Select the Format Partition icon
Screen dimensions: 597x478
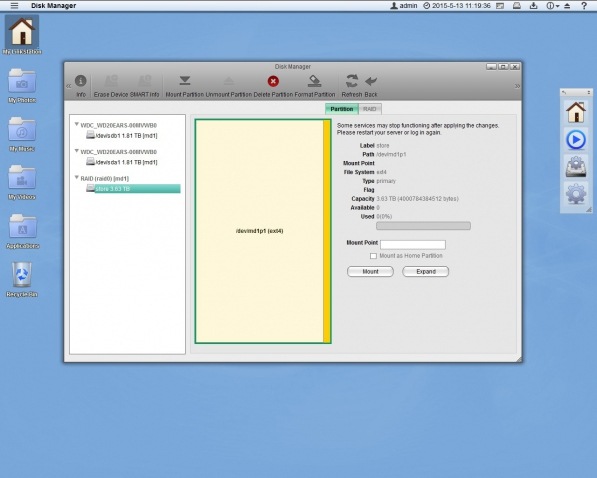point(314,81)
